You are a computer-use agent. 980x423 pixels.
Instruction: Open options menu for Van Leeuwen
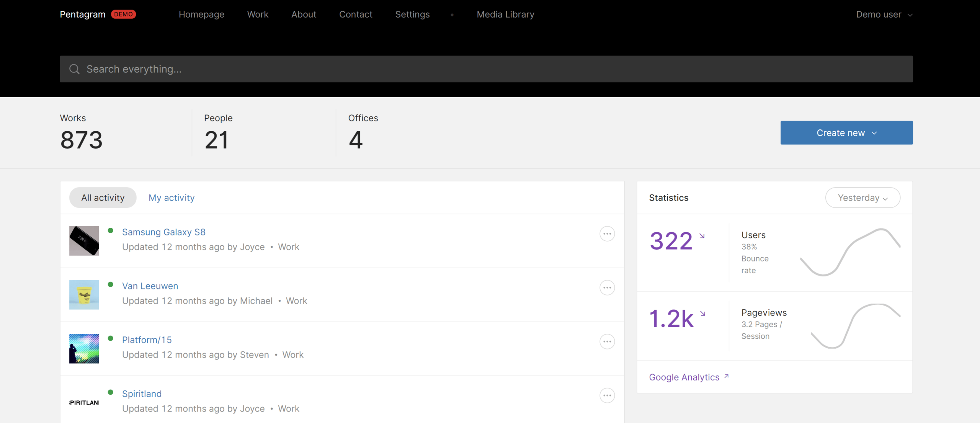607,288
